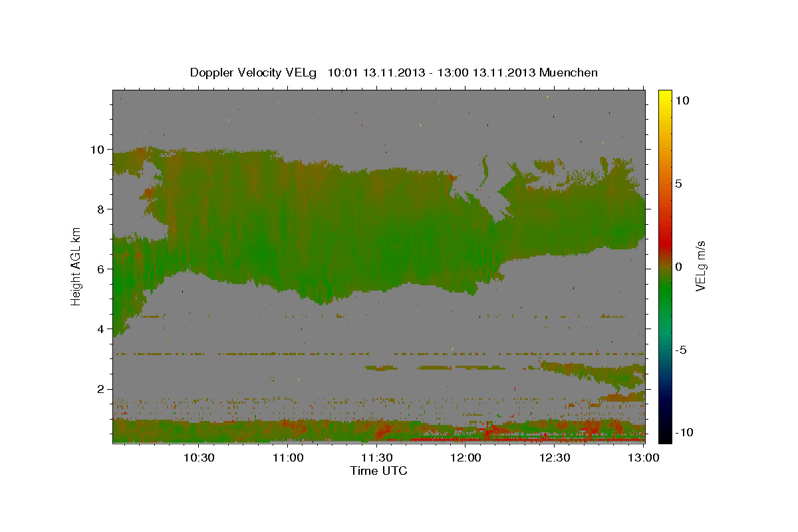Click the black bottom end of the colorbar

665,436
